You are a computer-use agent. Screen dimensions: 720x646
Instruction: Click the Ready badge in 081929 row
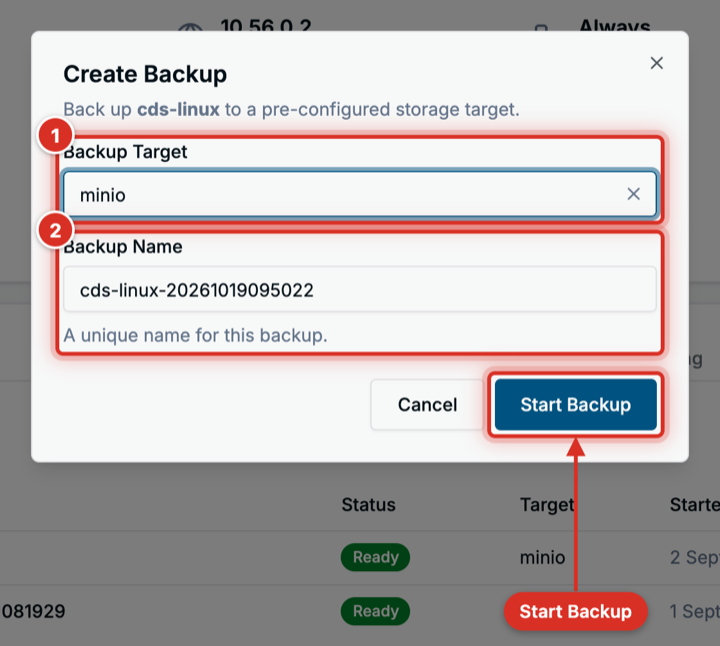click(x=375, y=611)
